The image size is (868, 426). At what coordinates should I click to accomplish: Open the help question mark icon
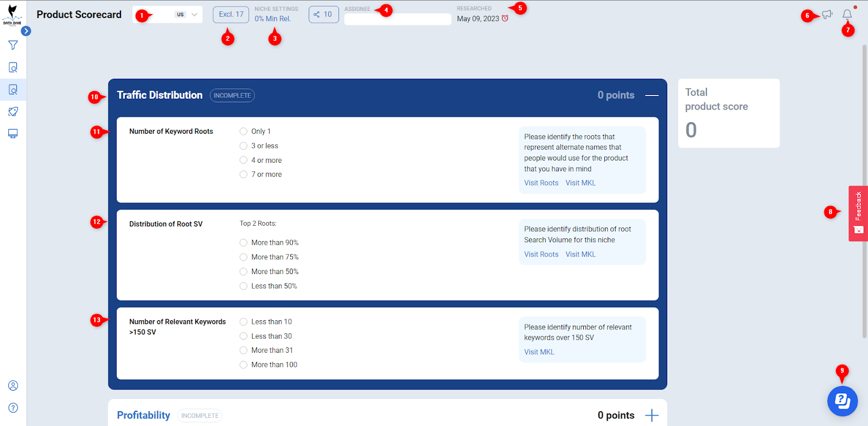pos(13,408)
